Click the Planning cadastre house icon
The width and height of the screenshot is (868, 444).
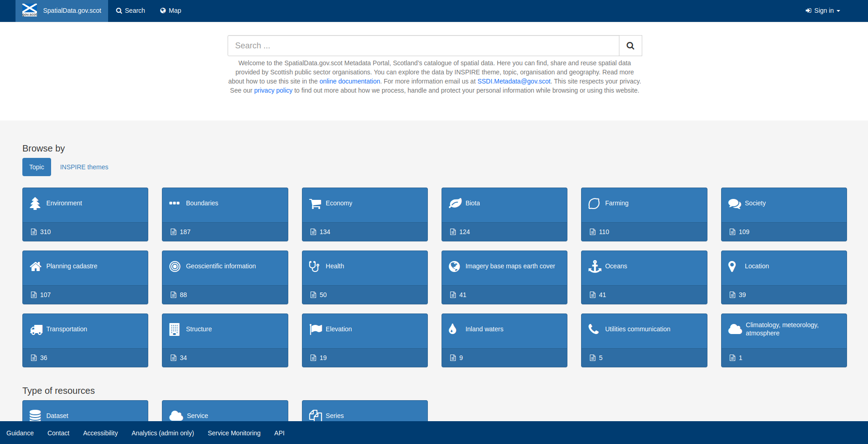[36, 266]
